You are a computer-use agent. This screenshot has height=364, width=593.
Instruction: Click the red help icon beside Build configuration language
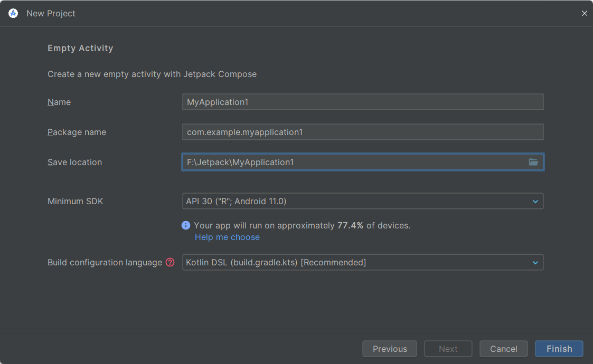(170, 262)
